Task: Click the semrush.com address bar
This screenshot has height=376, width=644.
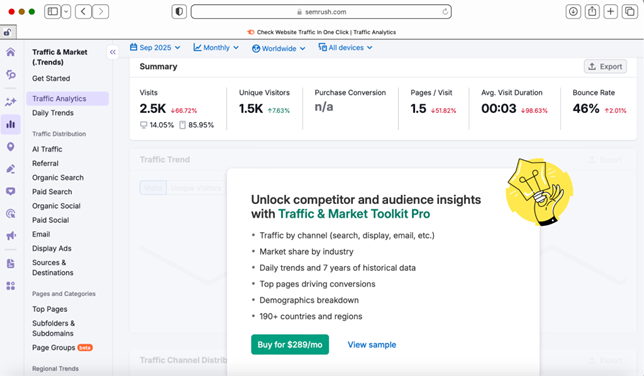Action: pyautogui.click(x=321, y=12)
